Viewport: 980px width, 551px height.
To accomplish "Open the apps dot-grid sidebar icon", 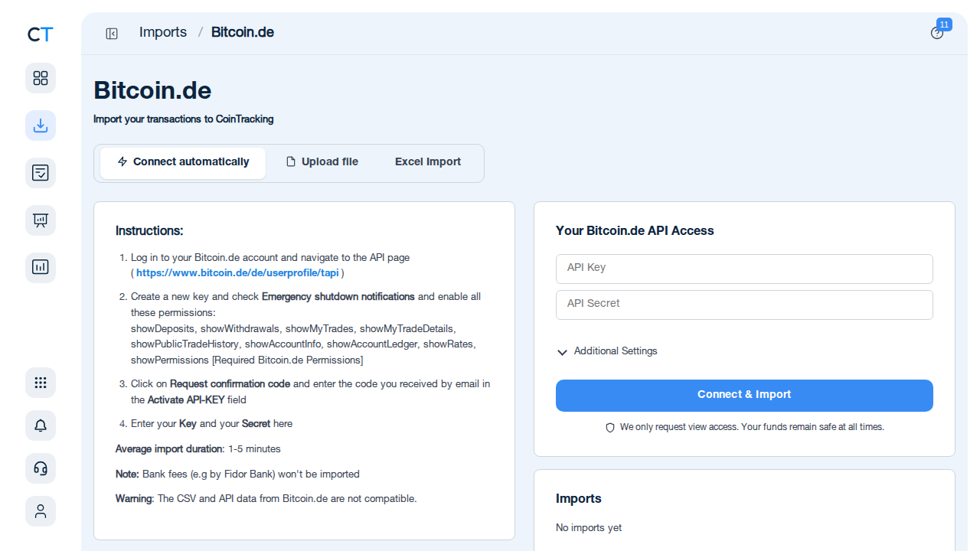I will point(41,383).
